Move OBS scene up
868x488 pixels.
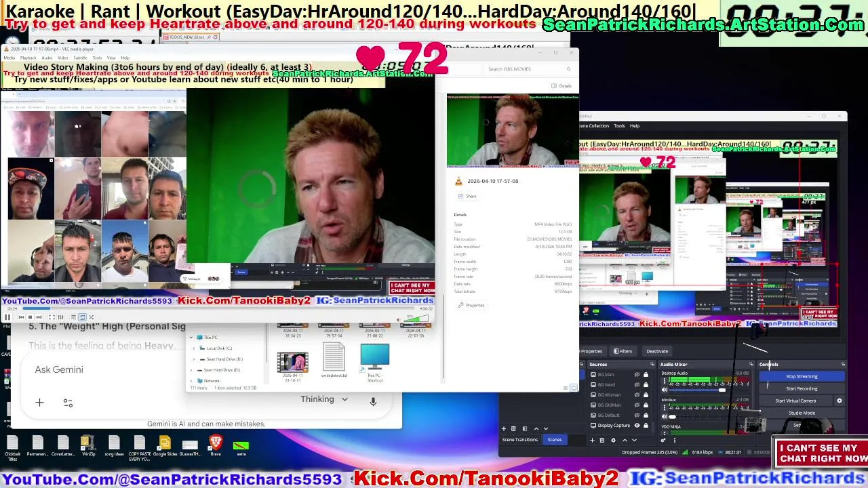coord(536,428)
